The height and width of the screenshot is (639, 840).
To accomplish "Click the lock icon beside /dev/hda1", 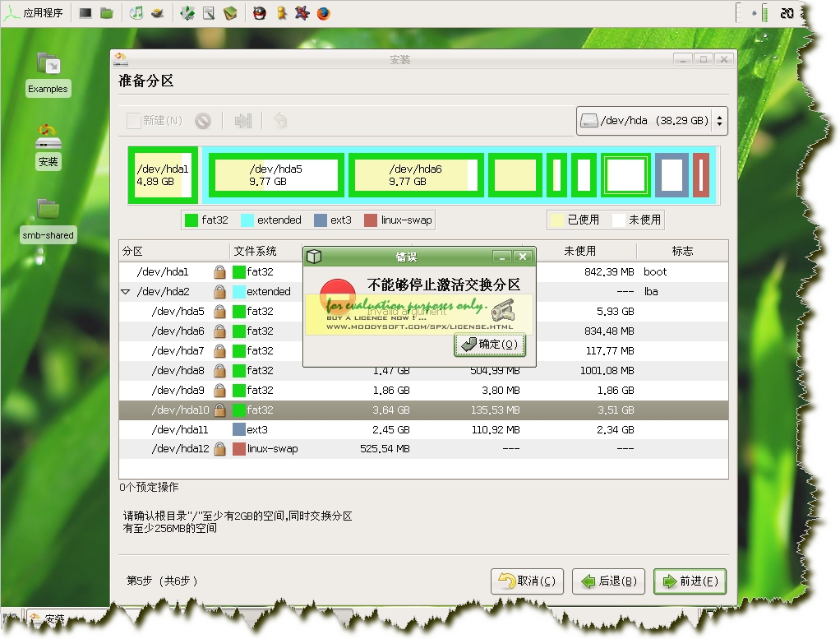I will click(x=219, y=271).
